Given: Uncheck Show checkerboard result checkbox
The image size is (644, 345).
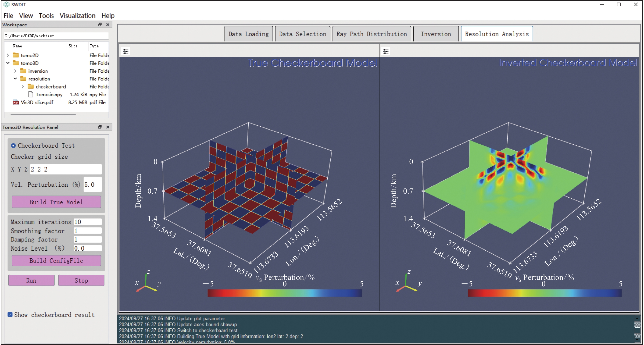Looking at the screenshot, I should click(x=10, y=314).
